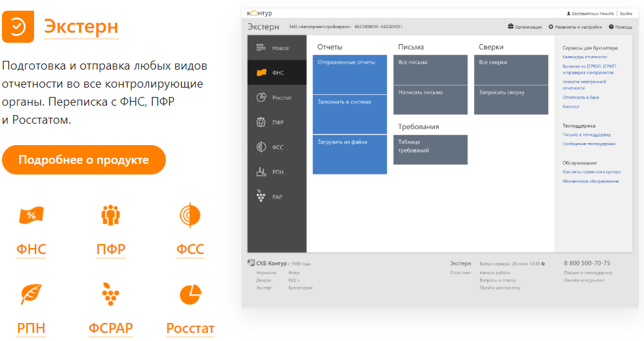The width and height of the screenshot is (644, 341).
Task: Click the Экстерн title in the app header
Action: click(x=263, y=27)
